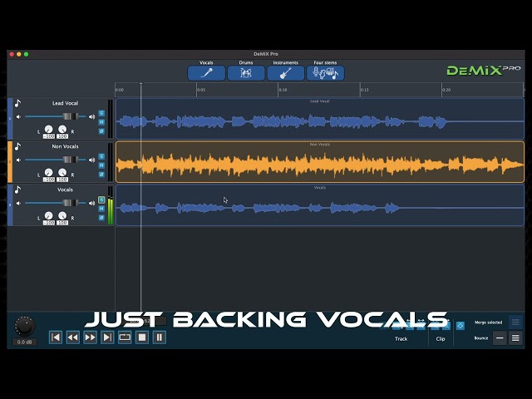
Task: Fast forward playback
Action: pos(91,337)
